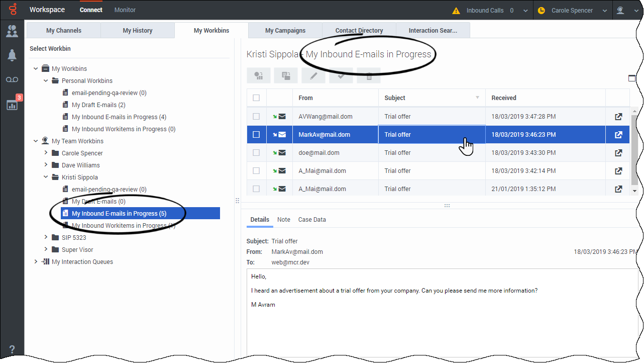The width and height of the screenshot is (644, 363).
Task: Click the pencil edit toolbar icon
Action: 313,76
